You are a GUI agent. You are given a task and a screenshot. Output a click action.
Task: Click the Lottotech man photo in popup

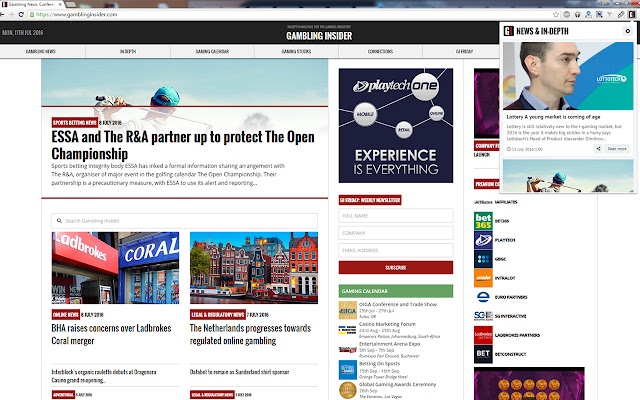click(568, 76)
